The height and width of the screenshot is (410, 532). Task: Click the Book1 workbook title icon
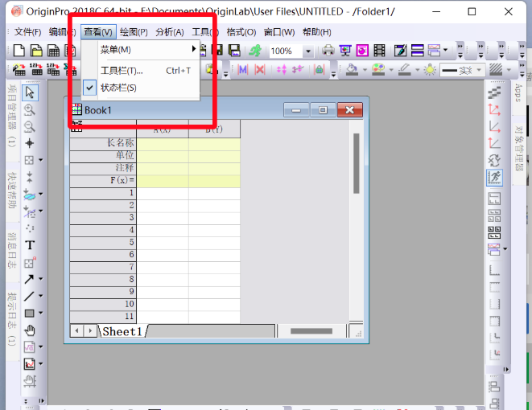(76, 109)
